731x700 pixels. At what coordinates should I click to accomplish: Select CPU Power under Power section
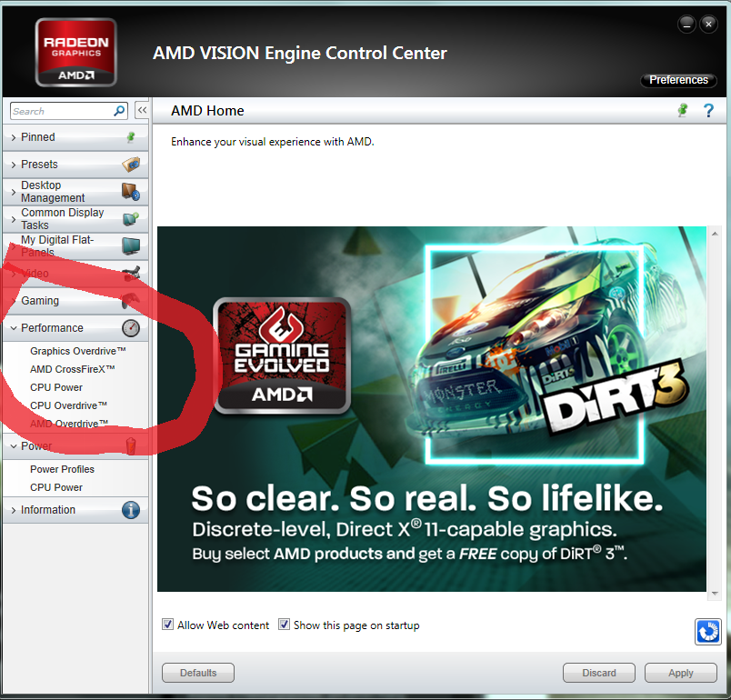click(x=56, y=487)
